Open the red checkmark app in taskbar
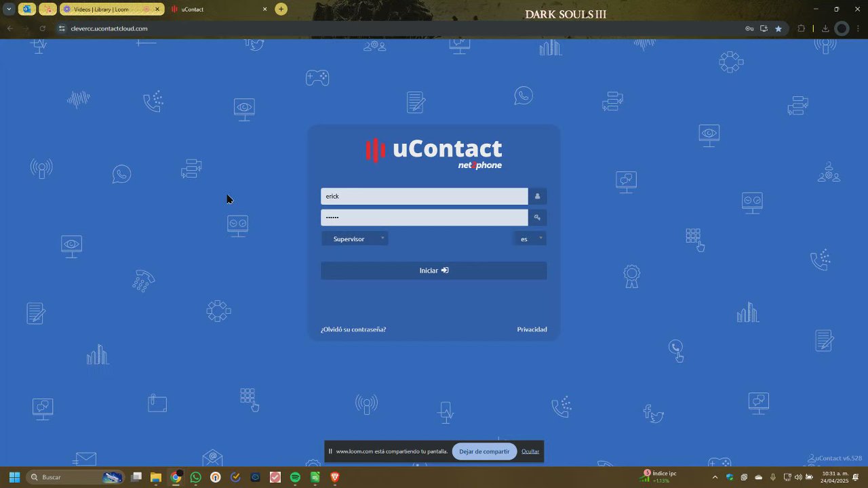 coord(275,477)
